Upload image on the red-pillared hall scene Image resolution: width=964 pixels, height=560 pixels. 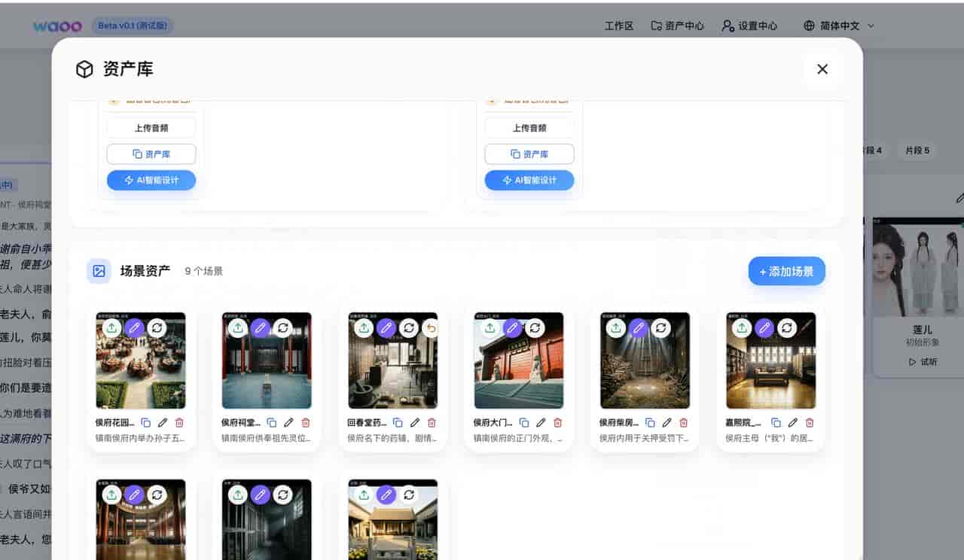pos(111,495)
